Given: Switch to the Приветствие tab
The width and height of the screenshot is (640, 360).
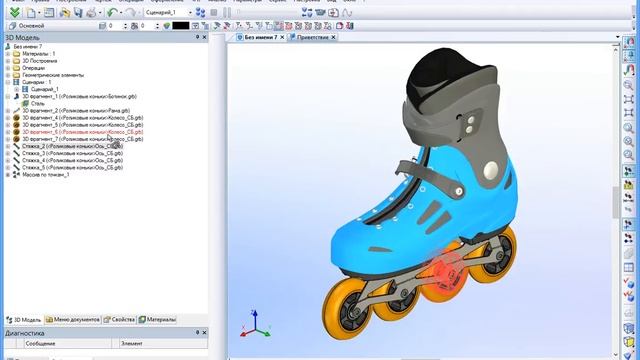Looking at the screenshot, I should (313, 37).
